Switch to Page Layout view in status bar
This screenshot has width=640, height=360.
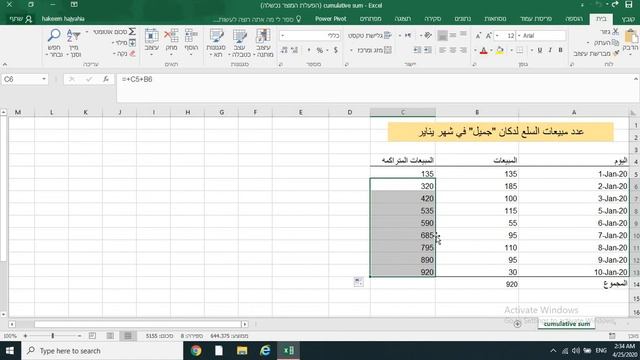click(110, 336)
